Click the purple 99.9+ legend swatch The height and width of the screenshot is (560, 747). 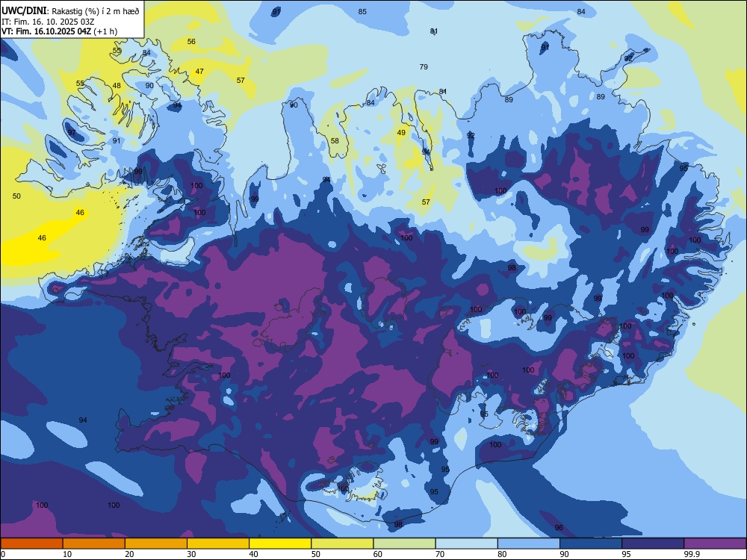click(x=715, y=544)
